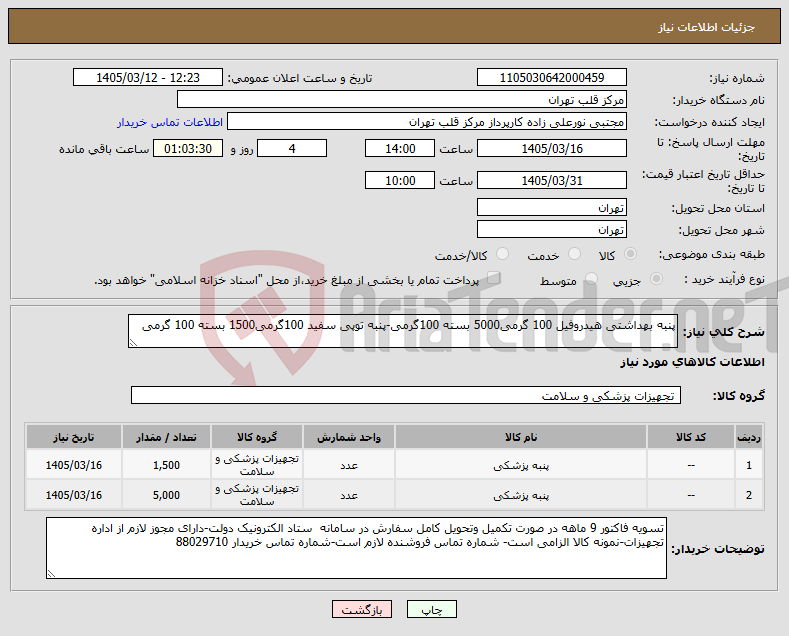Click the واحد شمارش column header
This screenshot has width=789, height=636.
[x=349, y=437]
